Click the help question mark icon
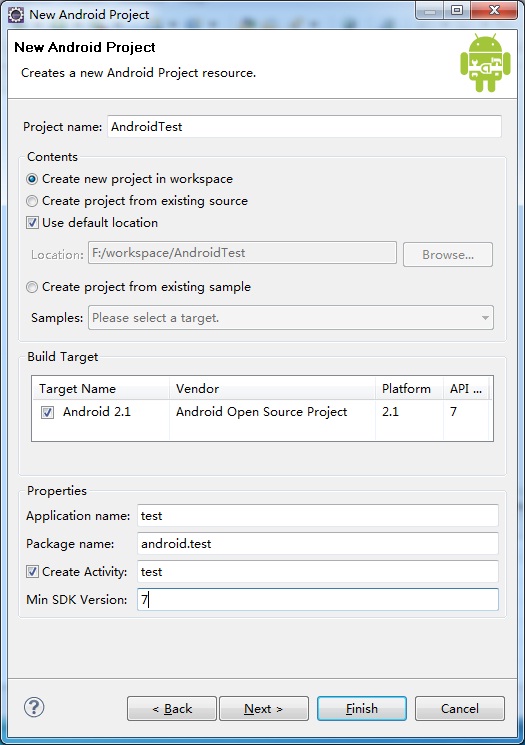The image size is (525, 745). [x=34, y=707]
